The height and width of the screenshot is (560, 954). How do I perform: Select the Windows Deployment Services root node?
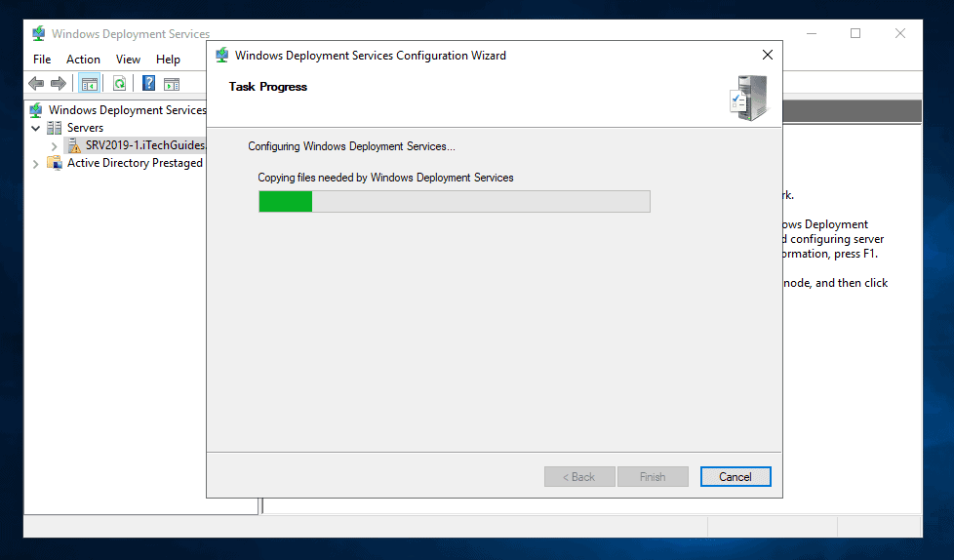click(127, 110)
